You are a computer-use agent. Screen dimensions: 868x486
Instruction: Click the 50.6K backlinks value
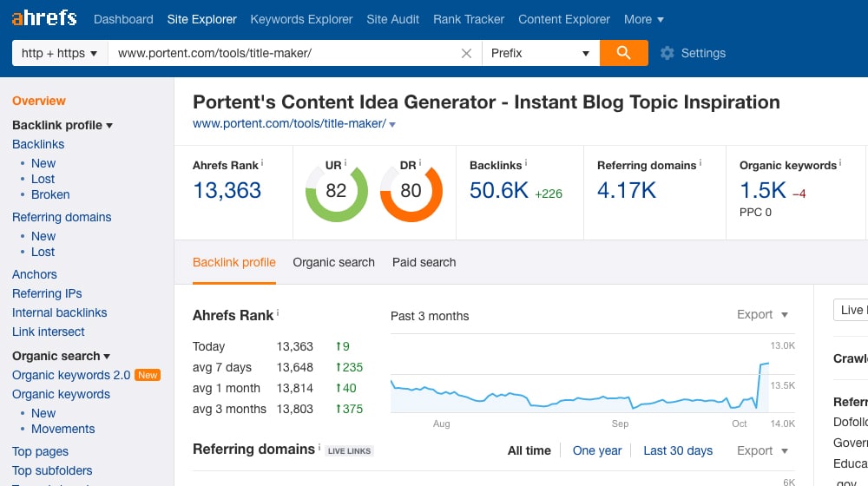tap(499, 190)
